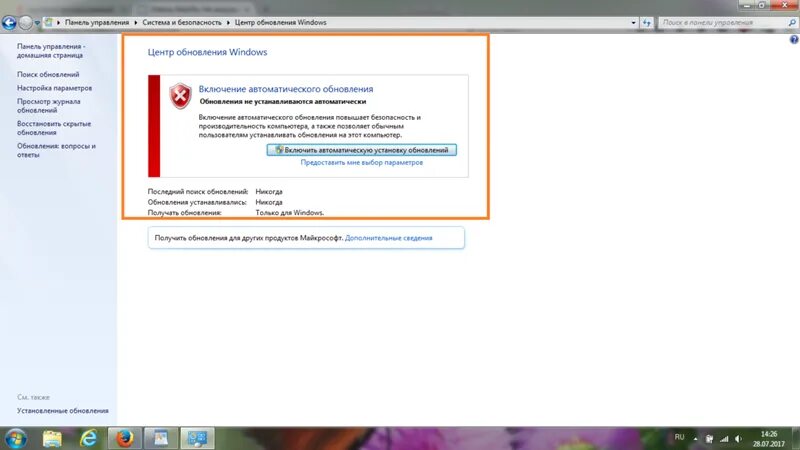This screenshot has height=450, width=800.
Task: Click the search magnifier icon
Action: [792, 22]
